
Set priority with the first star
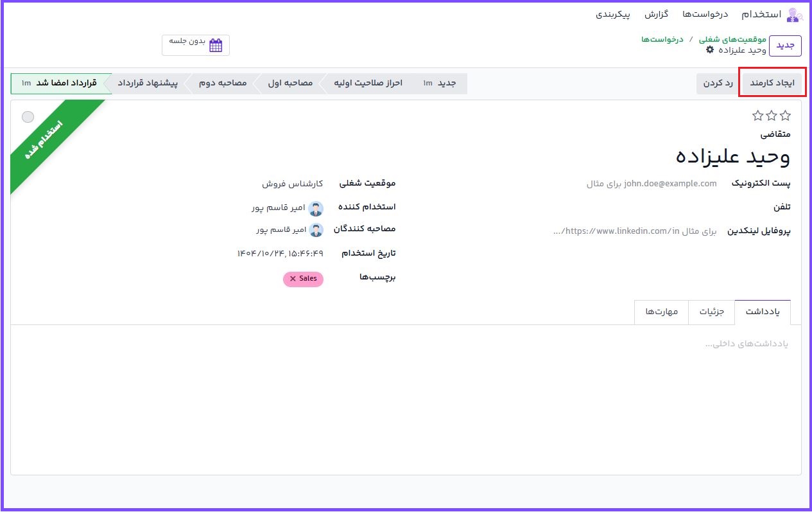[x=785, y=116]
